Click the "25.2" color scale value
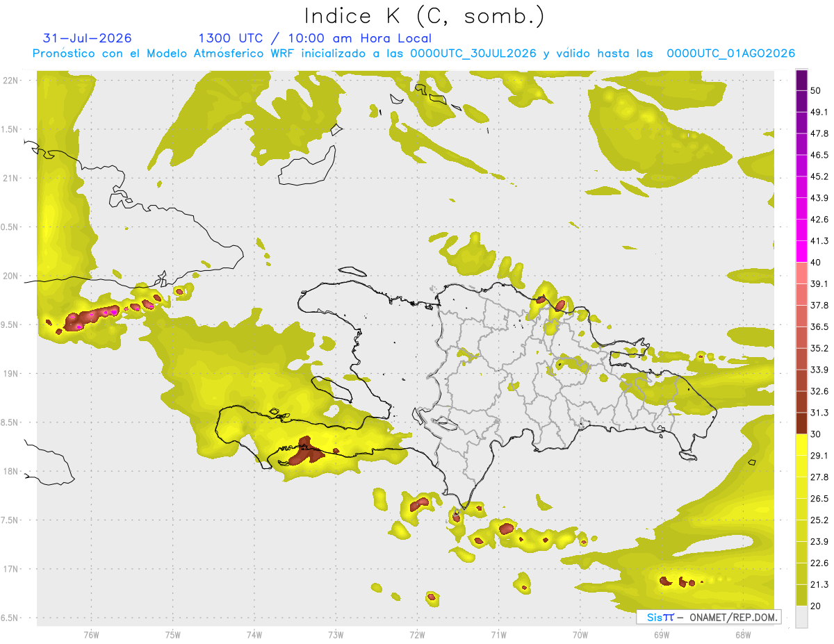The image size is (834, 644). [819, 520]
